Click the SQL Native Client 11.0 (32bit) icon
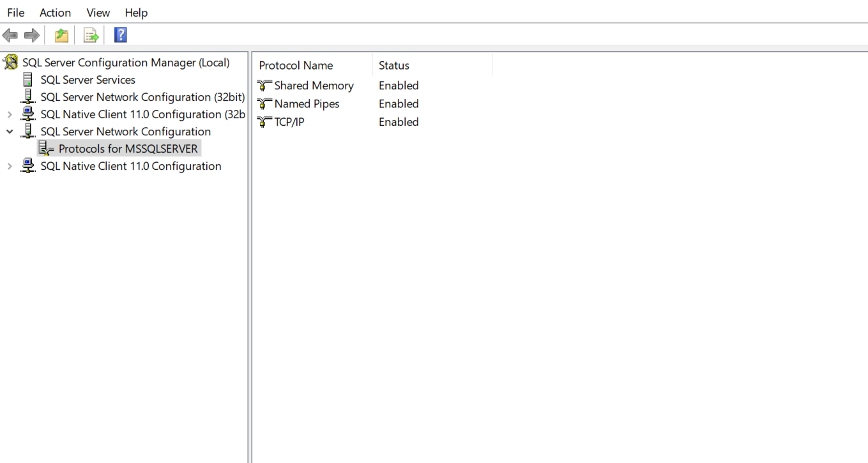Viewport: 868px width, 463px height. coord(28,114)
